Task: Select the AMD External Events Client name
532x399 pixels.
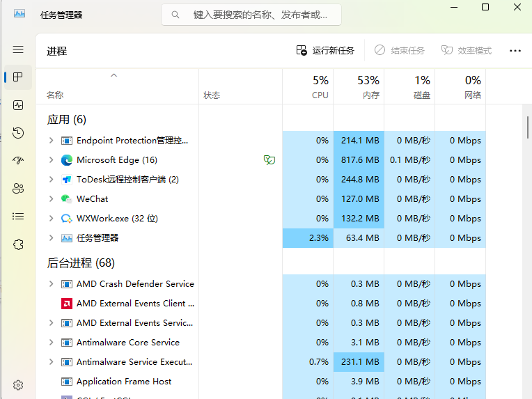Action: click(x=135, y=304)
